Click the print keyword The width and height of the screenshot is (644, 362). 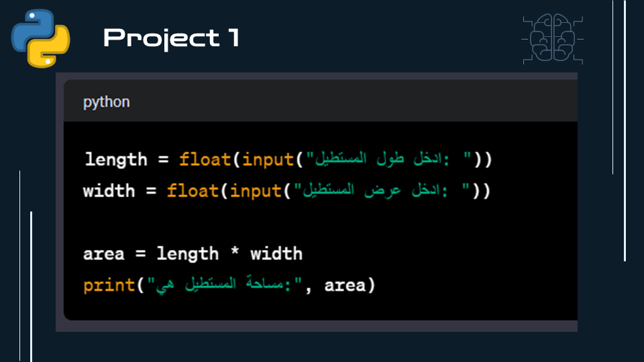pyautogui.click(x=109, y=286)
